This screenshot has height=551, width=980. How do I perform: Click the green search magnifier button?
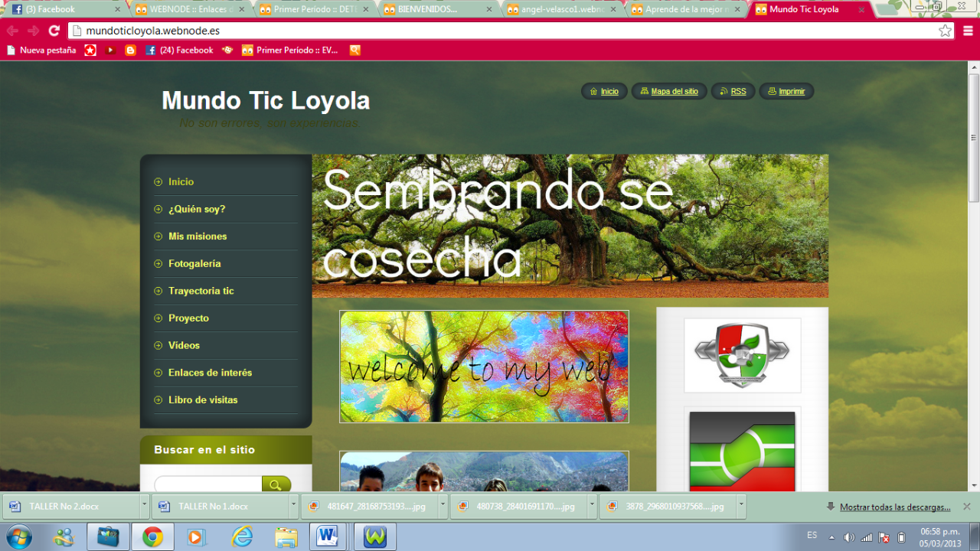276,484
